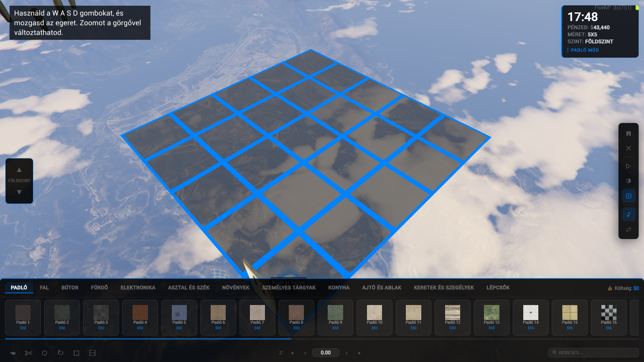644x362 pixels.
Task: Toggle the grid display button
Action: pos(629,196)
